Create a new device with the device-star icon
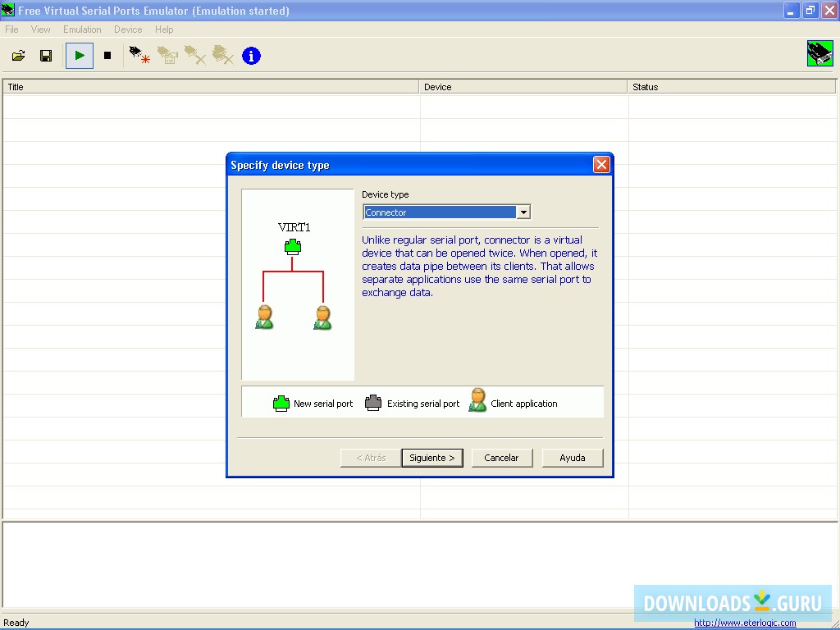This screenshot has width=840, height=630. click(138, 55)
